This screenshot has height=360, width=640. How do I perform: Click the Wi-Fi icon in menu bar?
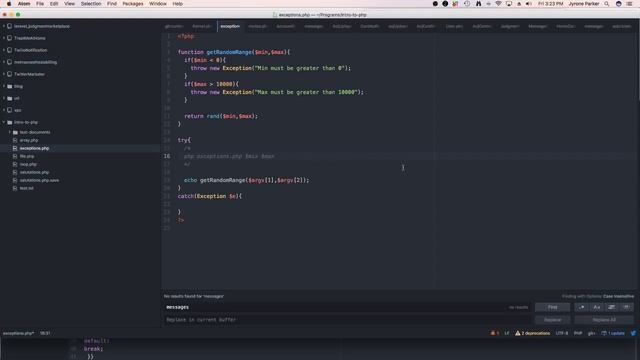pos(498,4)
